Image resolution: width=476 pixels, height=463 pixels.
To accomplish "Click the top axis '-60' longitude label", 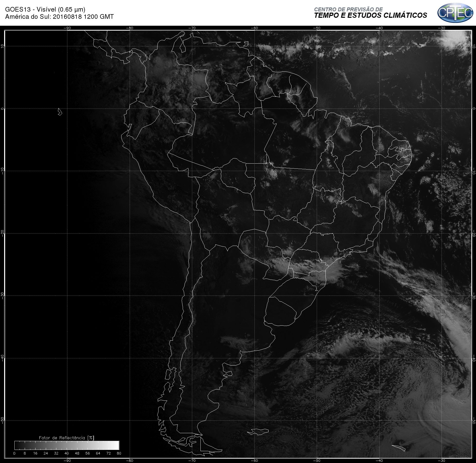I will pos(254,28).
